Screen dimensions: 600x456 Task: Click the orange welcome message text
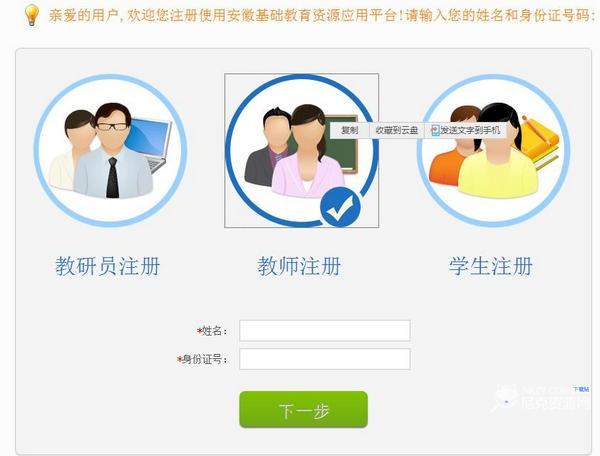click(322, 16)
